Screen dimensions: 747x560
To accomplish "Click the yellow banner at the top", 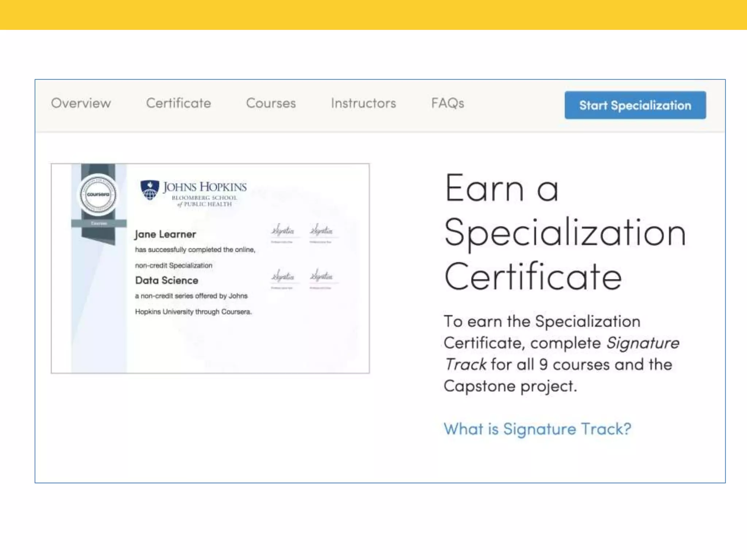I will (x=373, y=15).
